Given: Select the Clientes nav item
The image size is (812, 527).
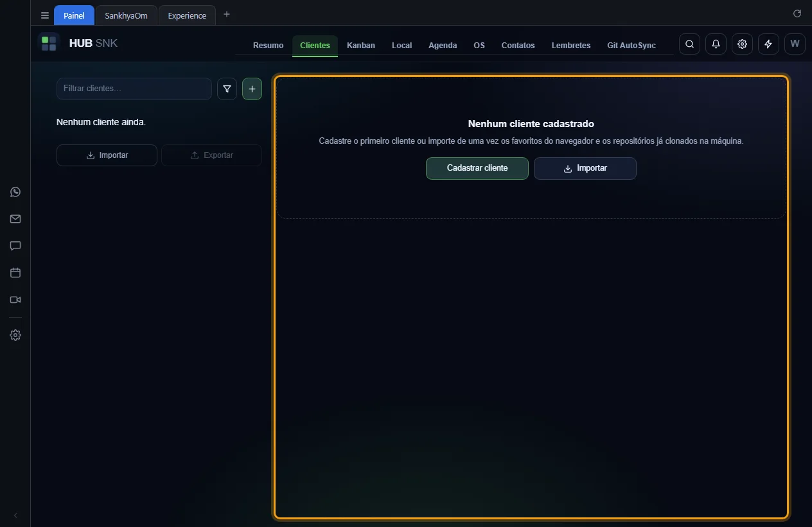Looking at the screenshot, I should pos(315,46).
